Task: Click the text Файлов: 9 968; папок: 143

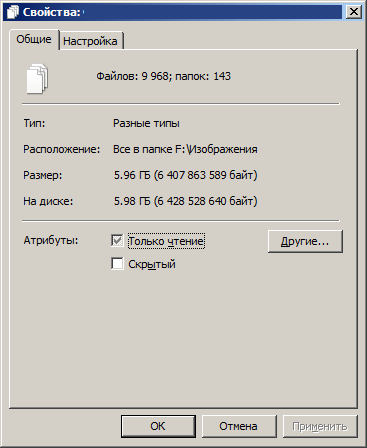Action: 164,76
